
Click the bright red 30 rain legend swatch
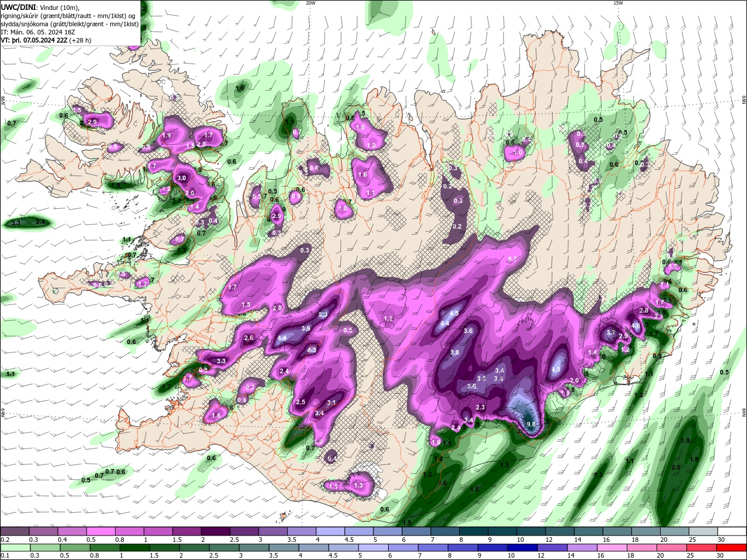(x=732, y=548)
